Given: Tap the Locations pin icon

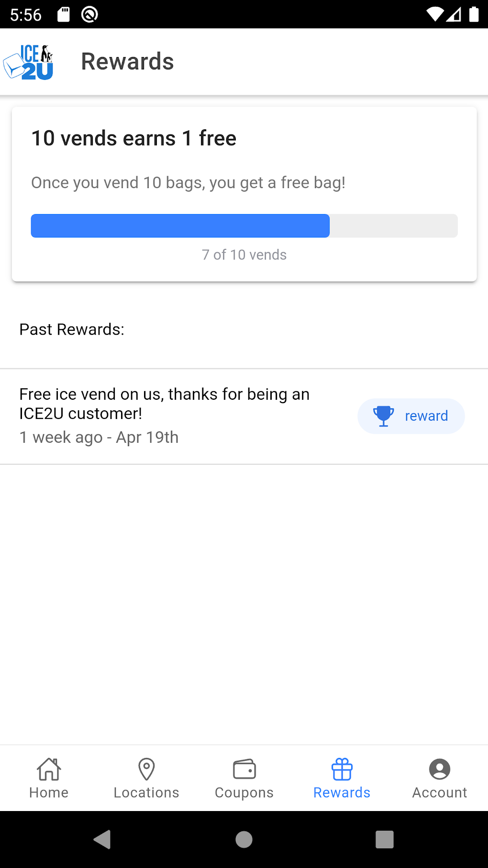Looking at the screenshot, I should coord(146,769).
